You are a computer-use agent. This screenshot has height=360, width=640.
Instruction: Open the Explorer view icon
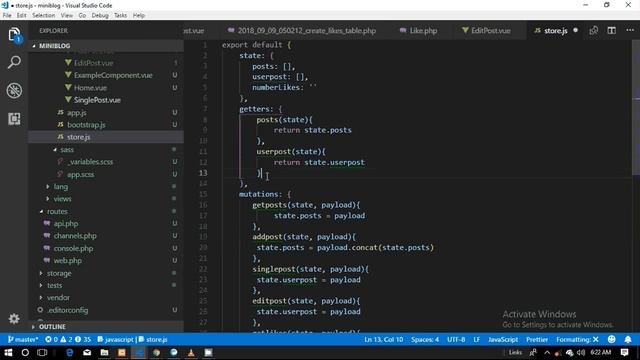[14, 35]
